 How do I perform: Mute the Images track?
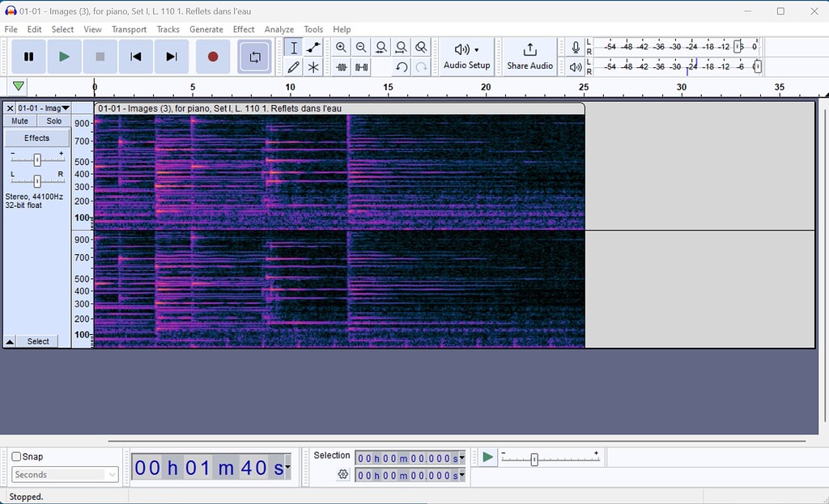point(19,120)
